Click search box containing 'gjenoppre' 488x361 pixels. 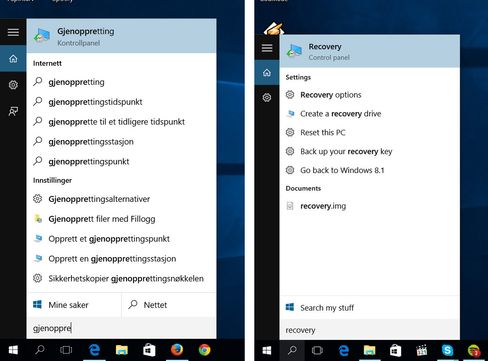(121, 328)
